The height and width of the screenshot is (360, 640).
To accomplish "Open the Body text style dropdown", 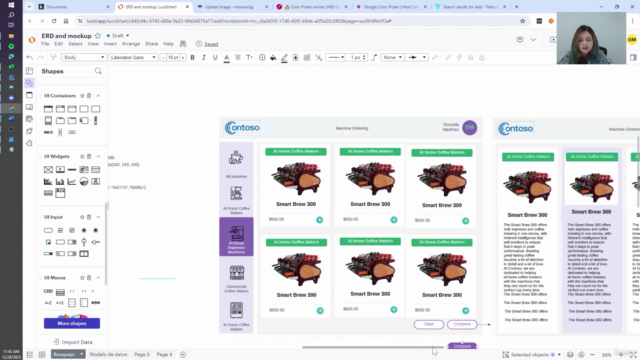I will (x=84, y=58).
